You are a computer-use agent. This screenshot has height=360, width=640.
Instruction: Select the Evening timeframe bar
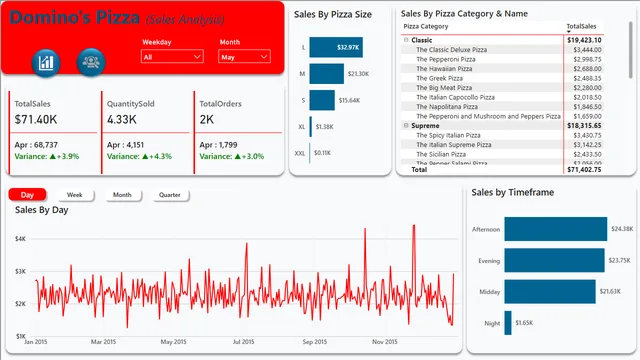tap(554, 260)
